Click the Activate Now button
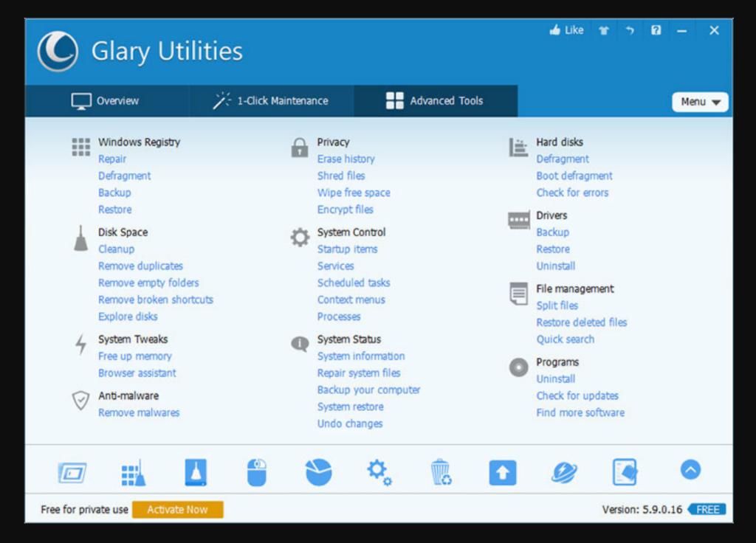Image resolution: width=756 pixels, height=543 pixels. click(x=177, y=509)
